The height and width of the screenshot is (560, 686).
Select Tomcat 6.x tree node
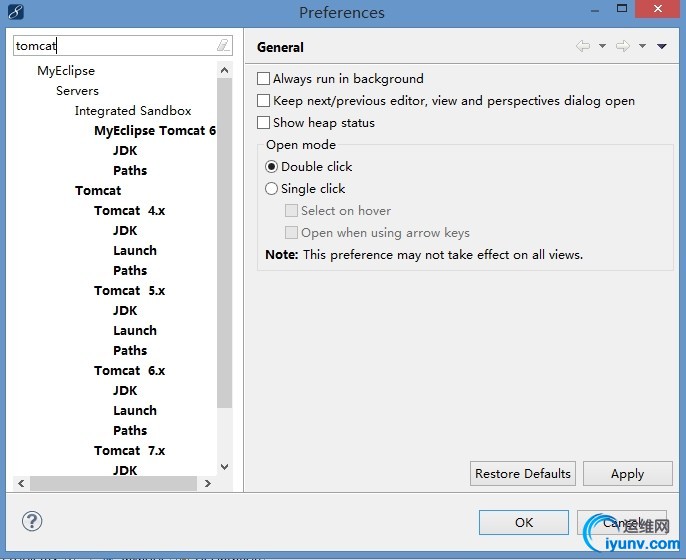(130, 371)
